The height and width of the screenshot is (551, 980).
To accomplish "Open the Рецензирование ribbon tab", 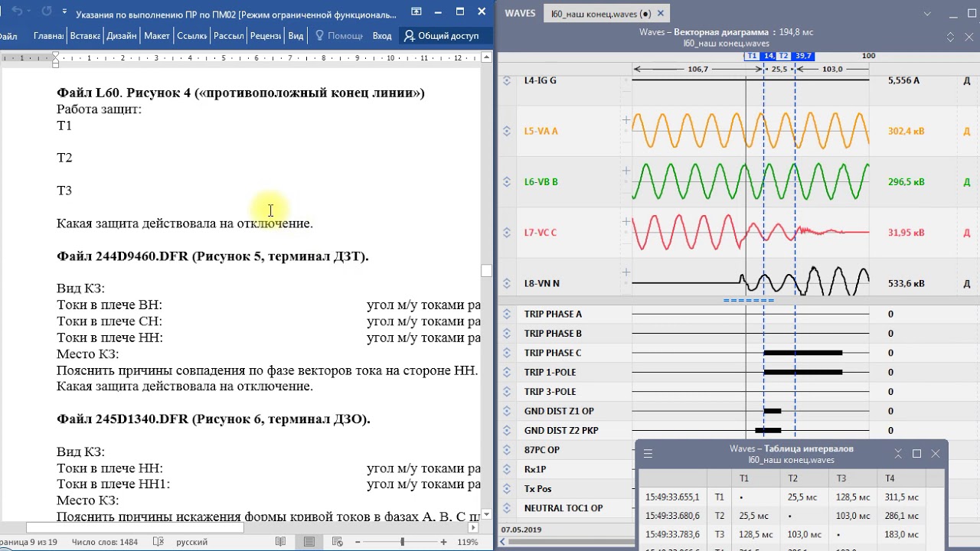I will [266, 36].
